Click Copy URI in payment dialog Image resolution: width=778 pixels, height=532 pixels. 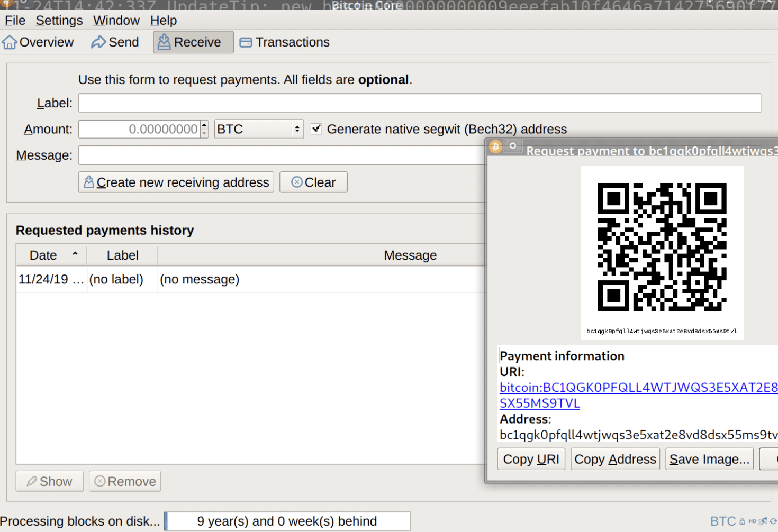[531, 459]
